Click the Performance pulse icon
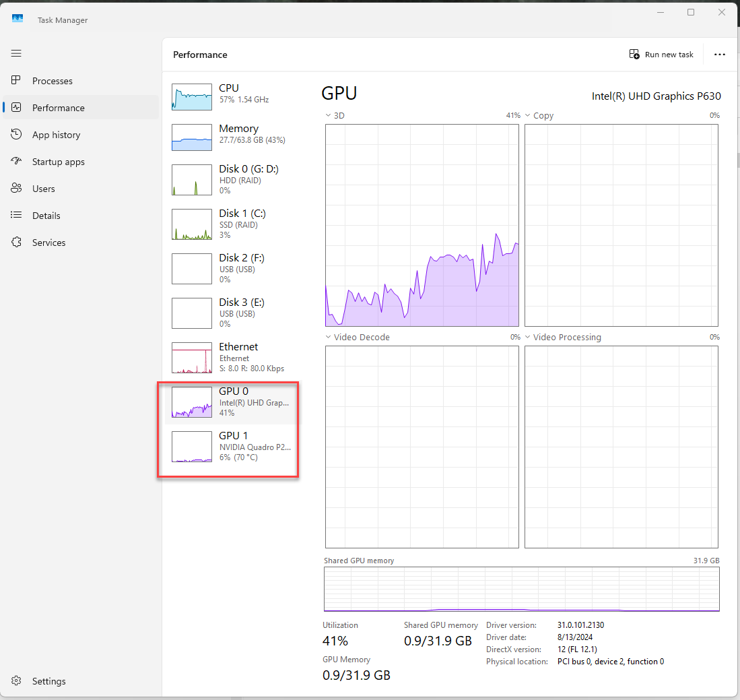This screenshot has height=700, width=740. 16,107
